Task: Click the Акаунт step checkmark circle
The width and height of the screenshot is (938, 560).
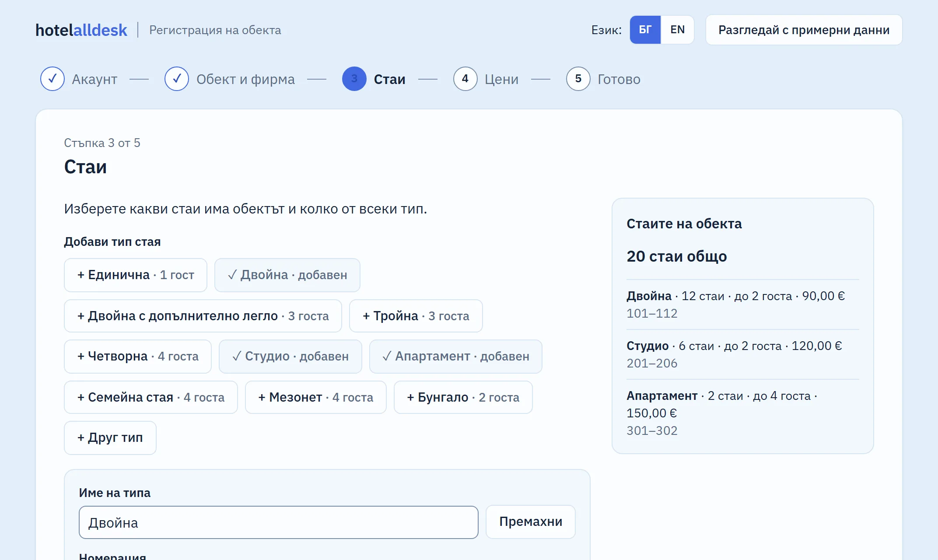Action: (x=52, y=79)
